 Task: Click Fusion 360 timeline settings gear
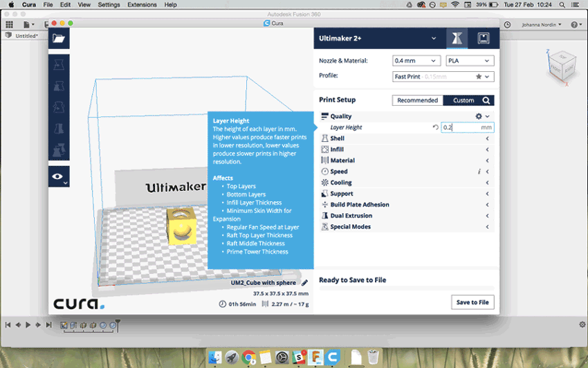[x=582, y=324]
